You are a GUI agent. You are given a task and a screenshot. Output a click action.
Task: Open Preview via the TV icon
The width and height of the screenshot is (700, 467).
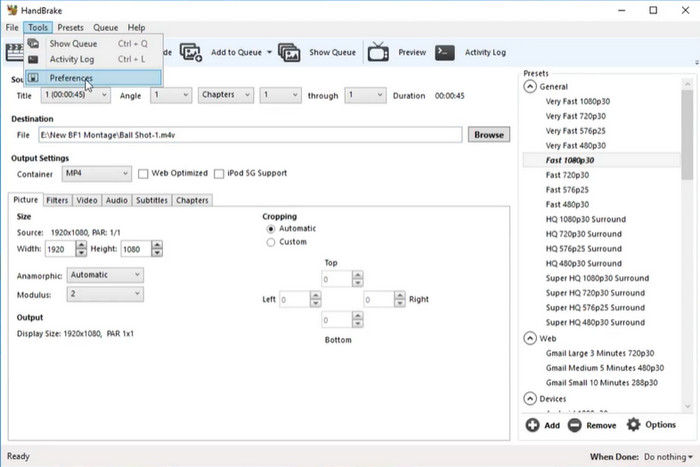click(x=379, y=52)
